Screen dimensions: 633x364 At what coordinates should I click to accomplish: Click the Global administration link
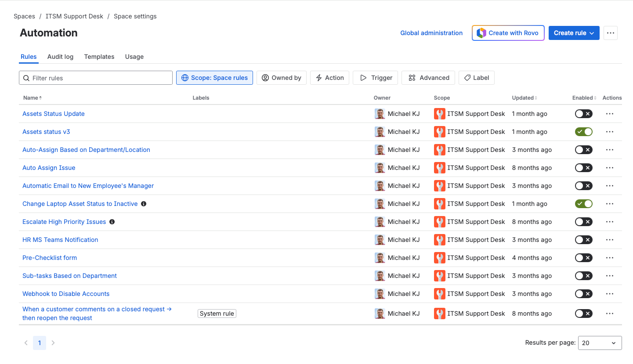coord(431,33)
